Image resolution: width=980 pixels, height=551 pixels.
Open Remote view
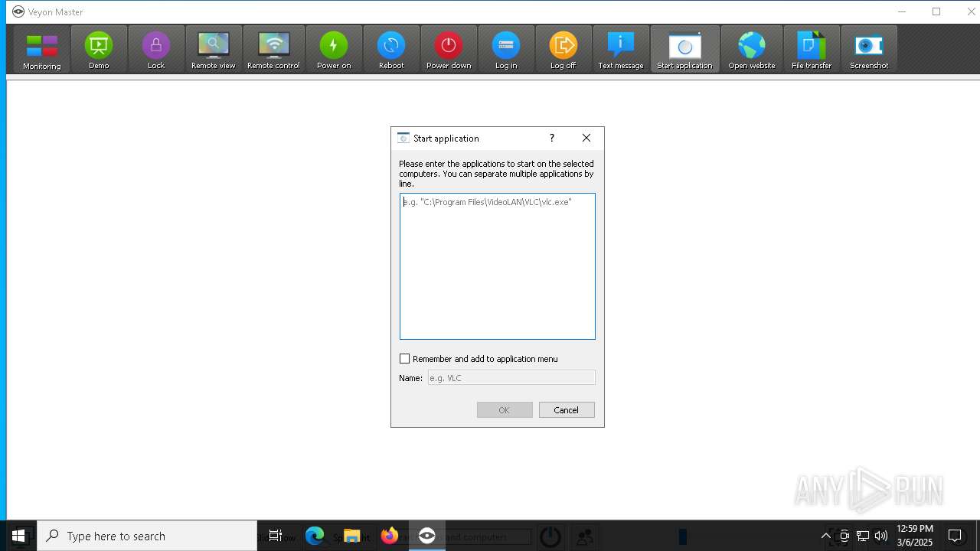coord(214,50)
